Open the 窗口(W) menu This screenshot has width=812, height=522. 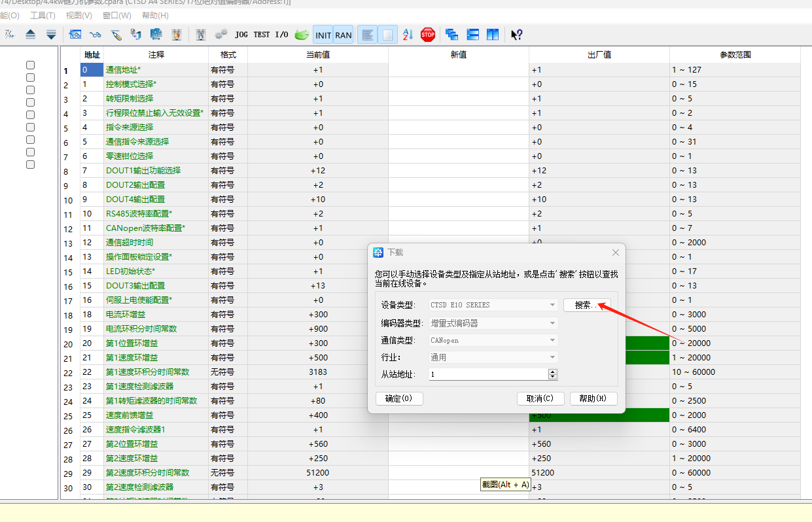click(116, 15)
